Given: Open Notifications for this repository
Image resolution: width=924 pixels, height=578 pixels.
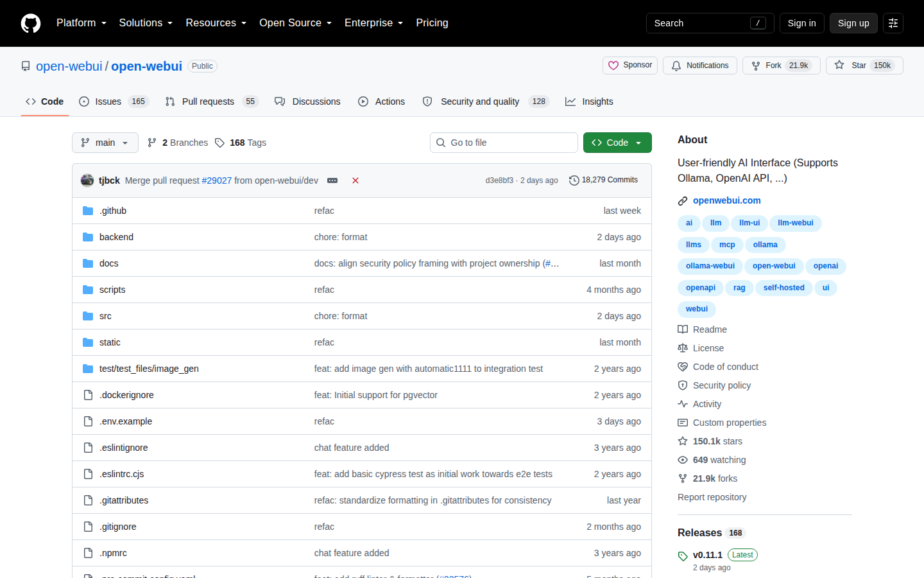Looking at the screenshot, I should [700, 66].
